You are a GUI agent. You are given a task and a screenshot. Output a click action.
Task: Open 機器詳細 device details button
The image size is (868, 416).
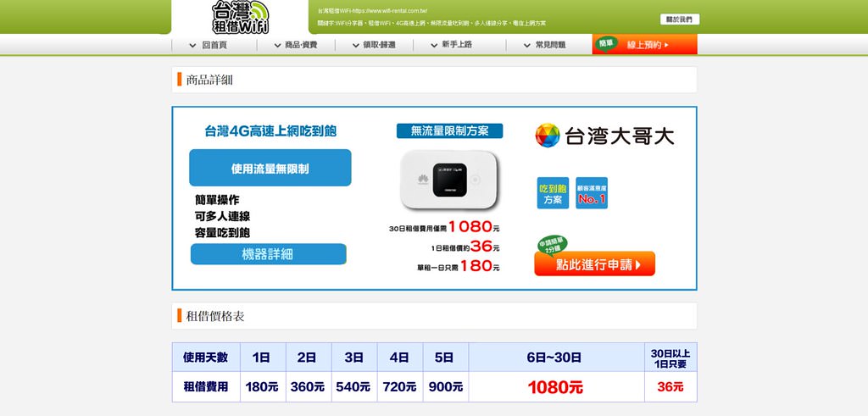269,254
